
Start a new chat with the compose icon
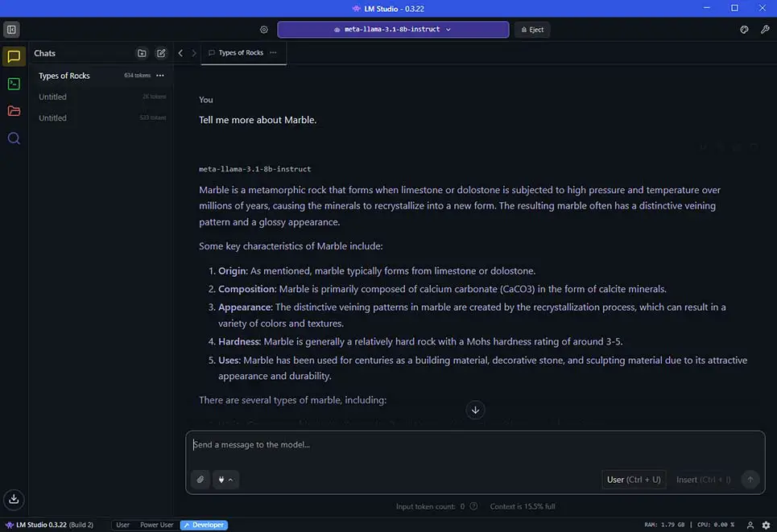click(x=161, y=53)
